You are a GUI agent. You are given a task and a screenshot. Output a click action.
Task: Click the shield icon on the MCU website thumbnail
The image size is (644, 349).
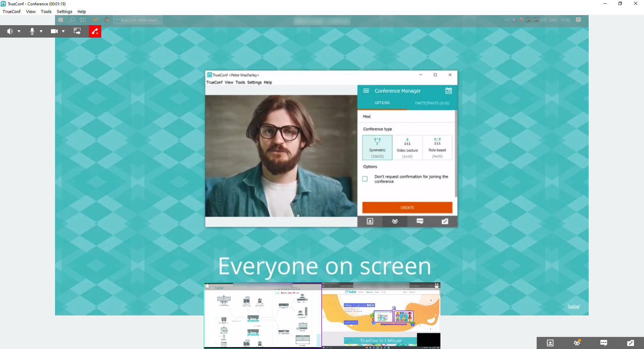[437, 286]
